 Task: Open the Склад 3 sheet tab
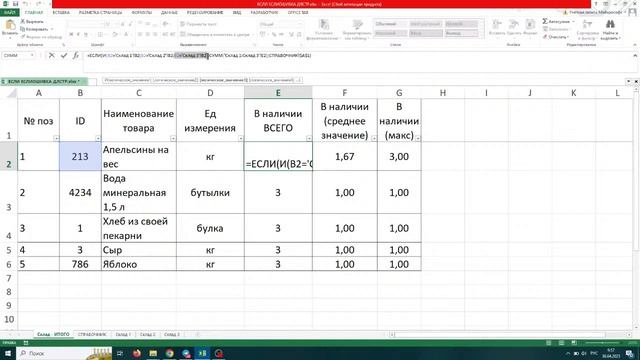pos(172,334)
